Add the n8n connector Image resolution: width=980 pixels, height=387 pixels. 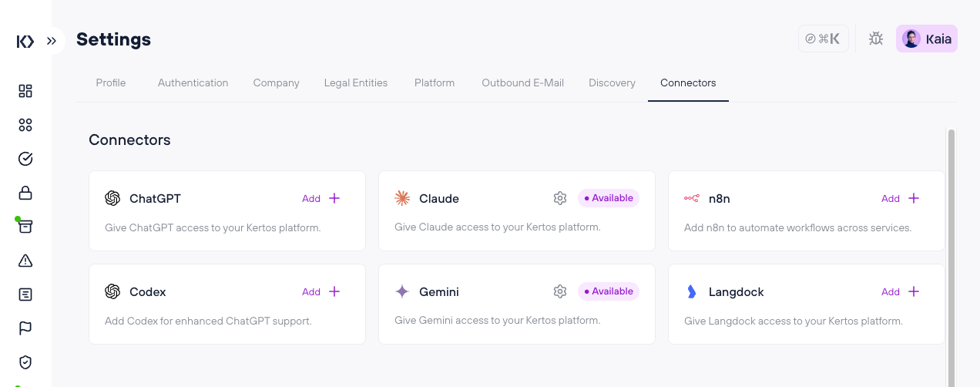901,198
